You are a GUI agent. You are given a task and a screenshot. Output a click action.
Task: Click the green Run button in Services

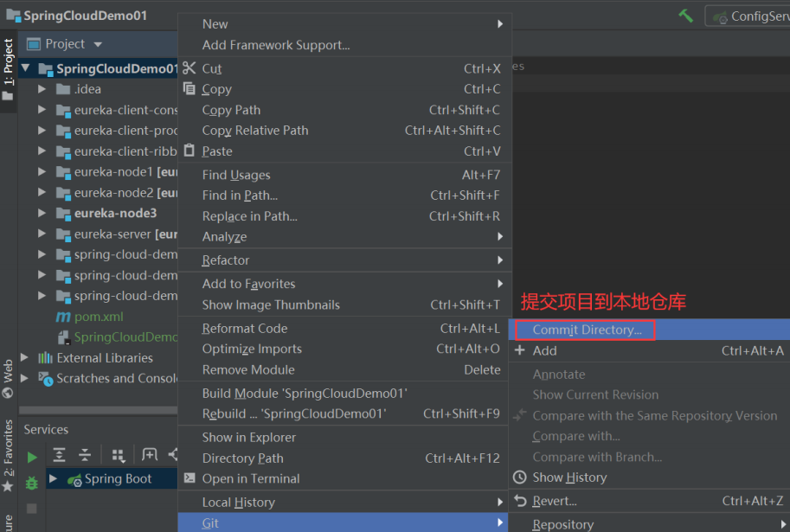pos(32,457)
